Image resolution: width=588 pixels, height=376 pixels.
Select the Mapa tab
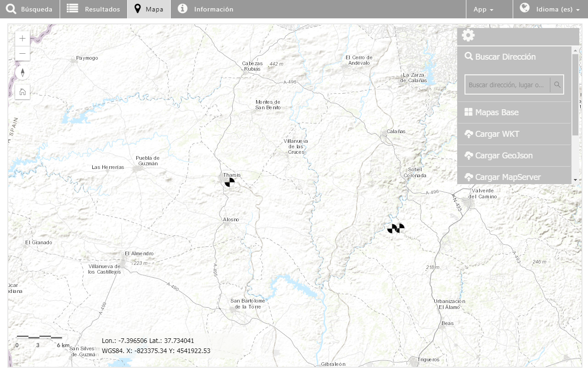pos(149,9)
